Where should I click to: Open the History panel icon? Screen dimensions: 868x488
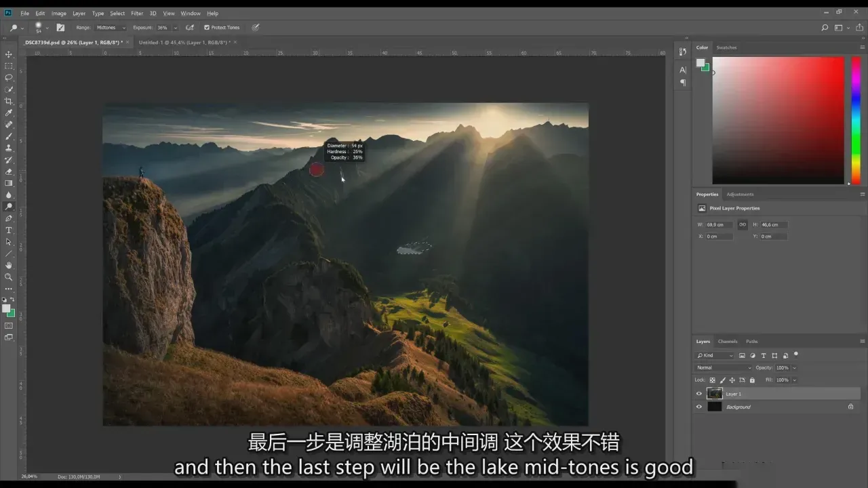[x=683, y=52]
